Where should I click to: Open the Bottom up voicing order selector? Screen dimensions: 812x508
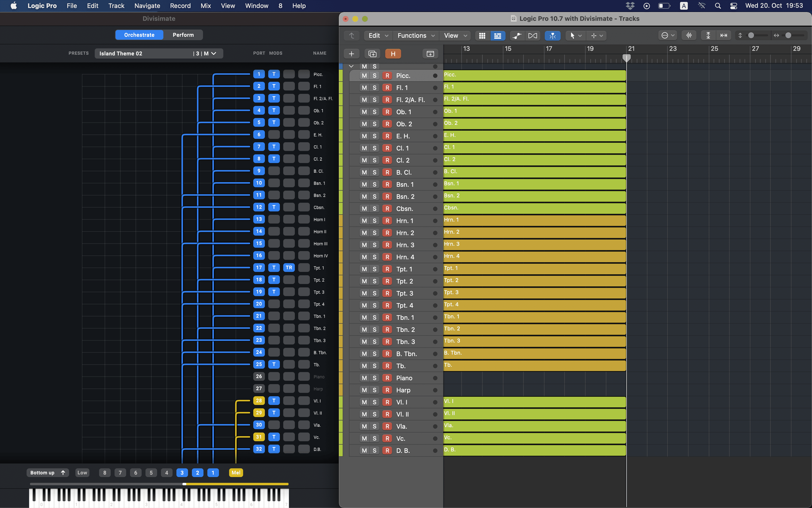pyautogui.click(x=48, y=473)
